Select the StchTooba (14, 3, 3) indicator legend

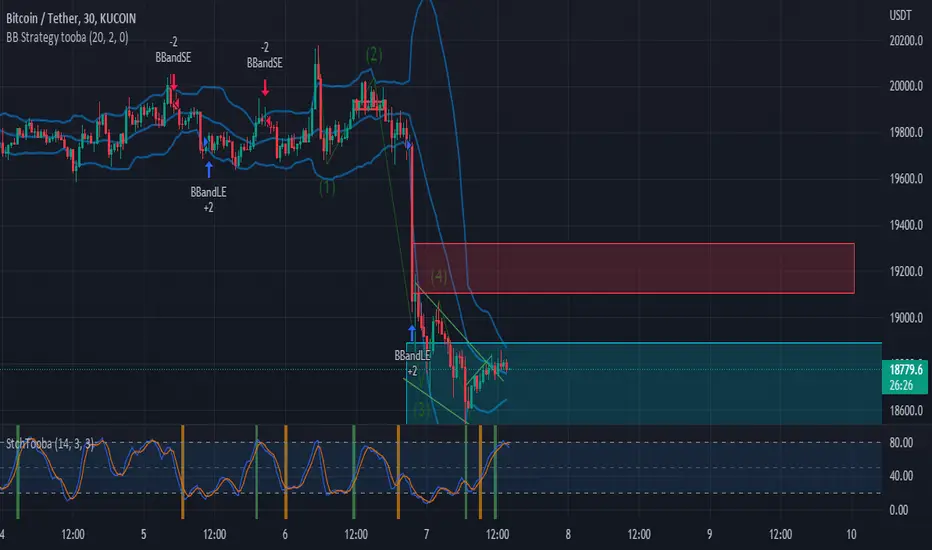tap(50, 444)
